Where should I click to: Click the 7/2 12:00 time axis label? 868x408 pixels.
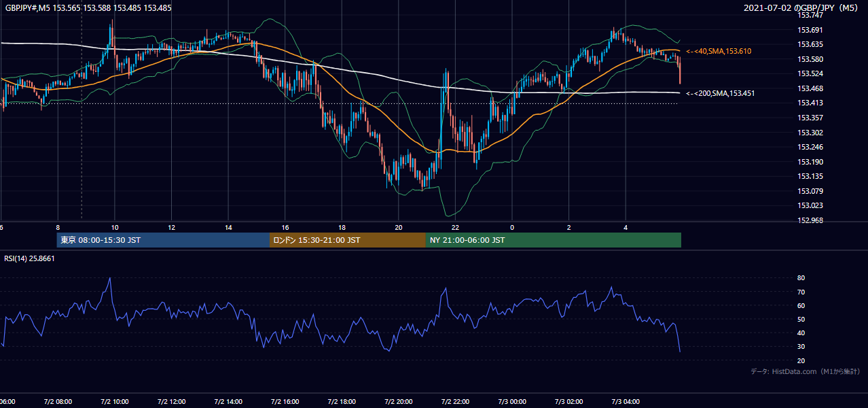[x=171, y=402]
